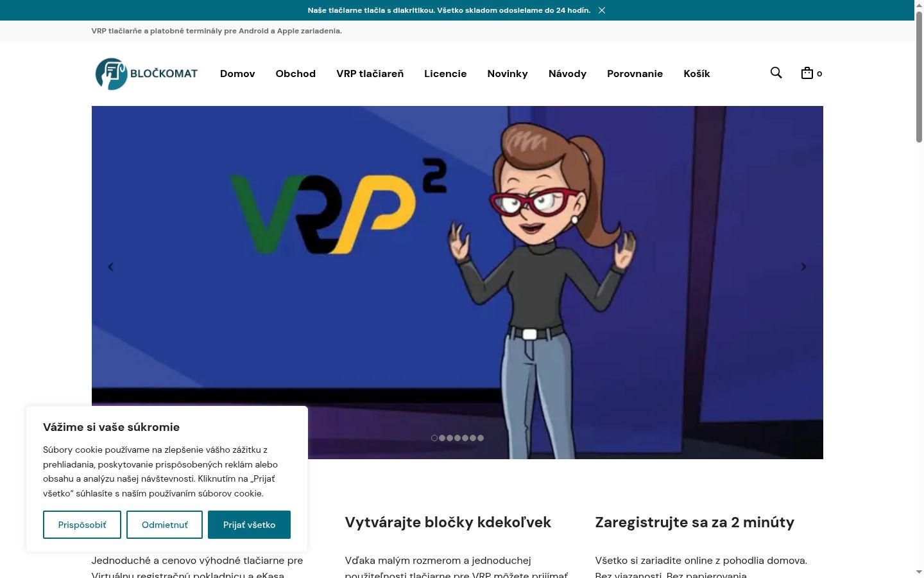The height and width of the screenshot is (578, 924).
Task: Click the banner text about diakritika
Action: [449, 10]
